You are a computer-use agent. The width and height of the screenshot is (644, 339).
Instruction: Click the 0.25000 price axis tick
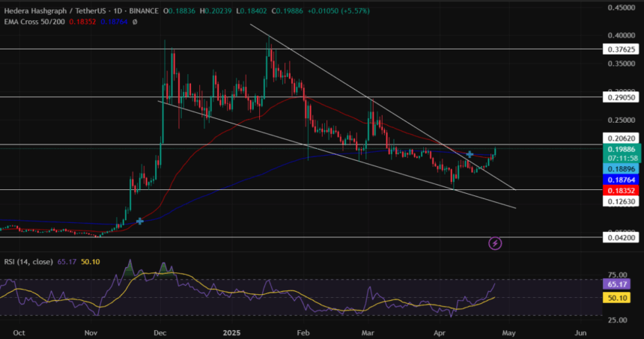point(621,120)
